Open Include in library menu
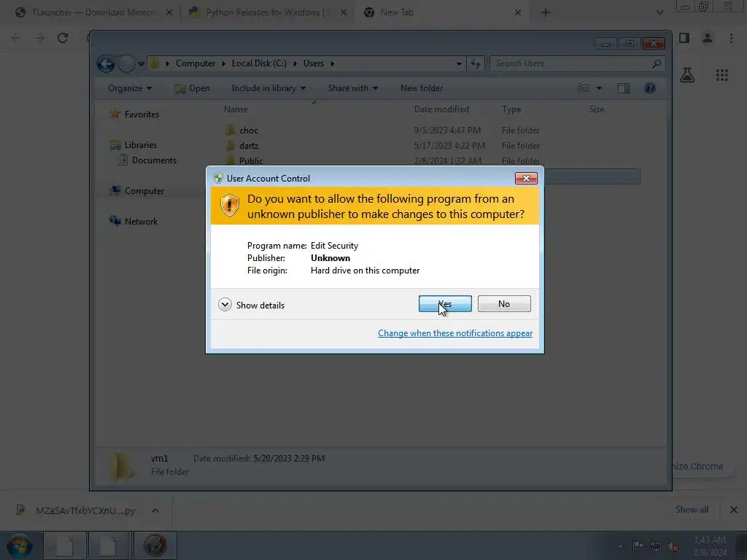The image size is (747, 560). [x=268, y=88]
